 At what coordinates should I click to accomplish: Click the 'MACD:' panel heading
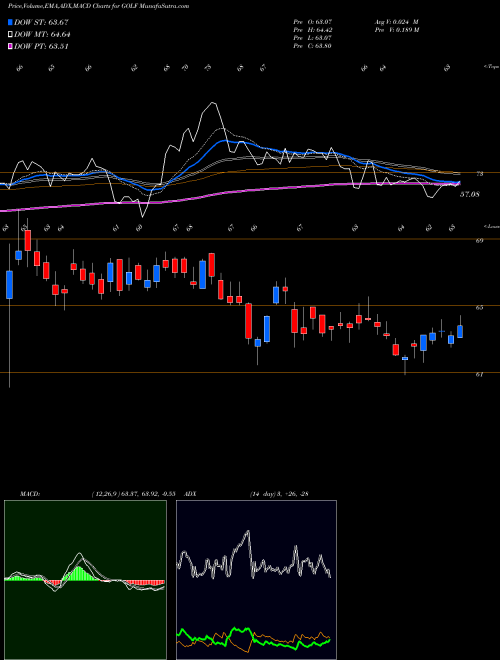click(x=29, y=494)
